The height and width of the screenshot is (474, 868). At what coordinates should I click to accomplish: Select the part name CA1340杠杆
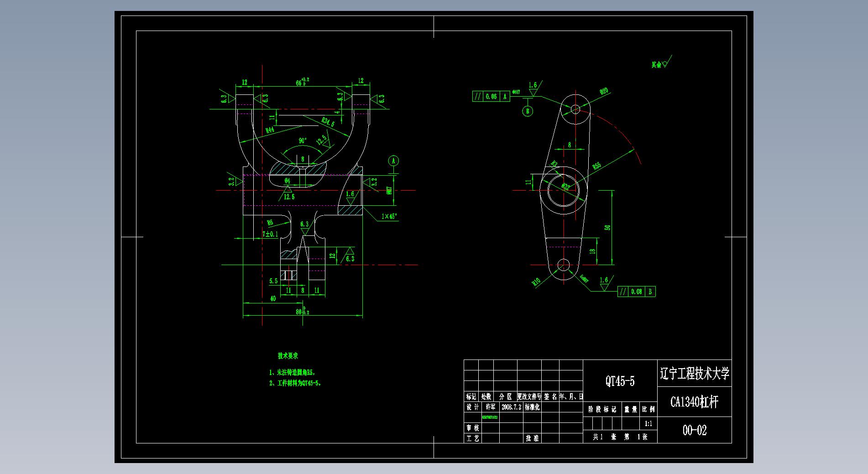click(x=694, y=402)
